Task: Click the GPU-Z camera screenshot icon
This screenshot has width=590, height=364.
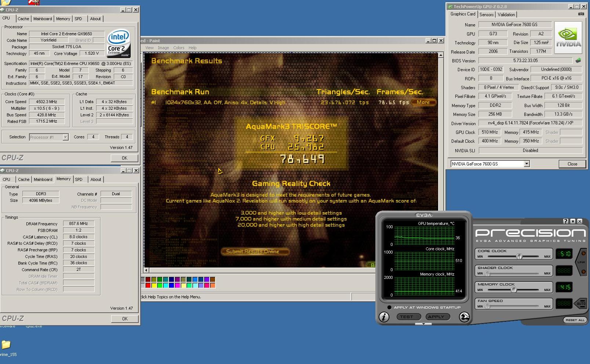Action: (581, 14)
